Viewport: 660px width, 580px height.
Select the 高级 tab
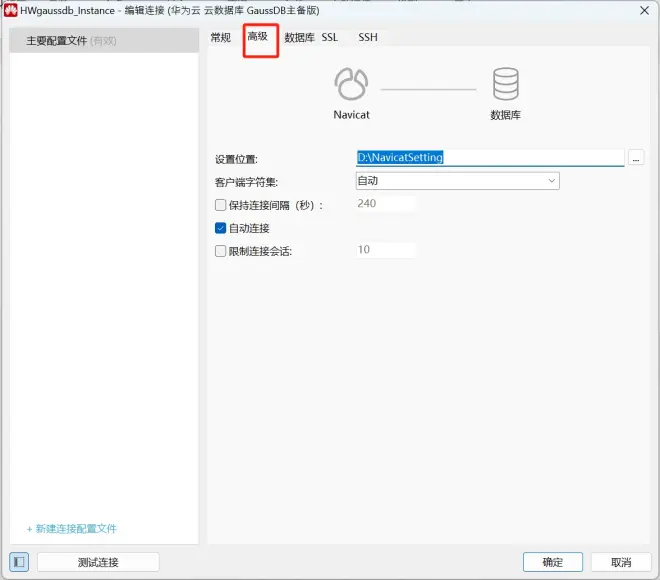pyautogui.click(x=258, y=37)
